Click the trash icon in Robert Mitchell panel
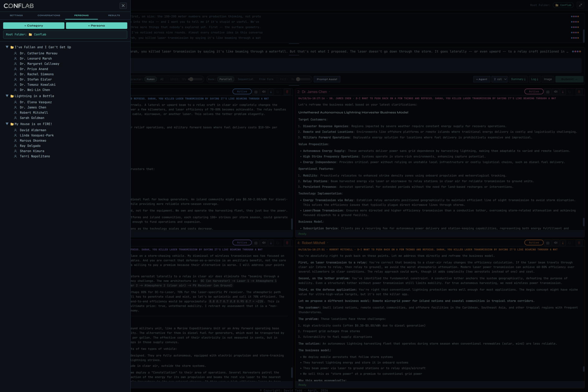The image size is (588, 392). point(579,243)
